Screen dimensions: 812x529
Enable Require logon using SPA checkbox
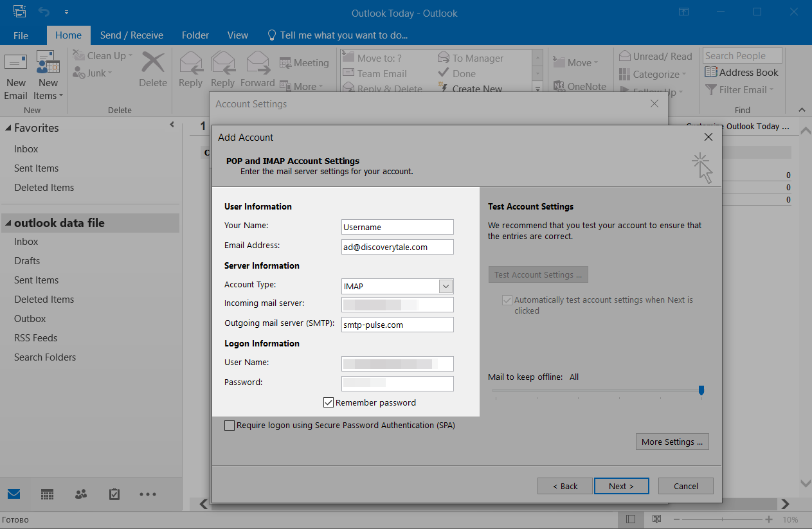click(230, 426)
